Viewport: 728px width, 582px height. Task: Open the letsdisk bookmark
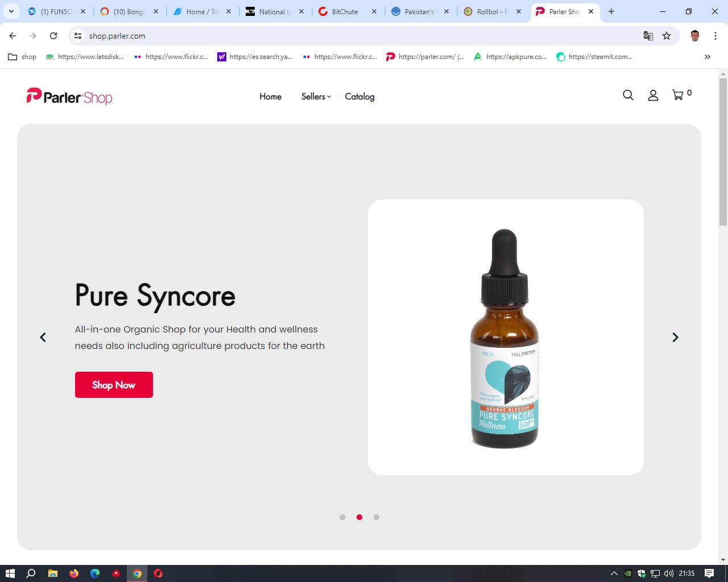point(85,57)
